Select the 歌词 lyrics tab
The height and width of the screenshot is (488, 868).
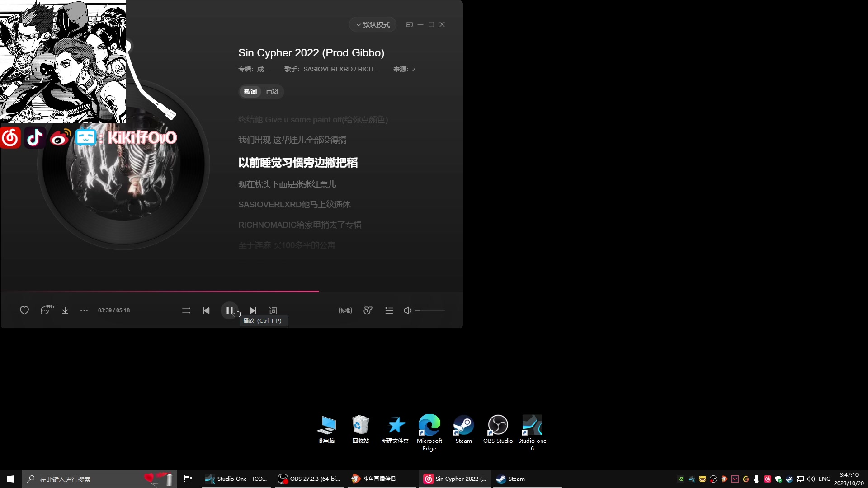click(250, 92)
